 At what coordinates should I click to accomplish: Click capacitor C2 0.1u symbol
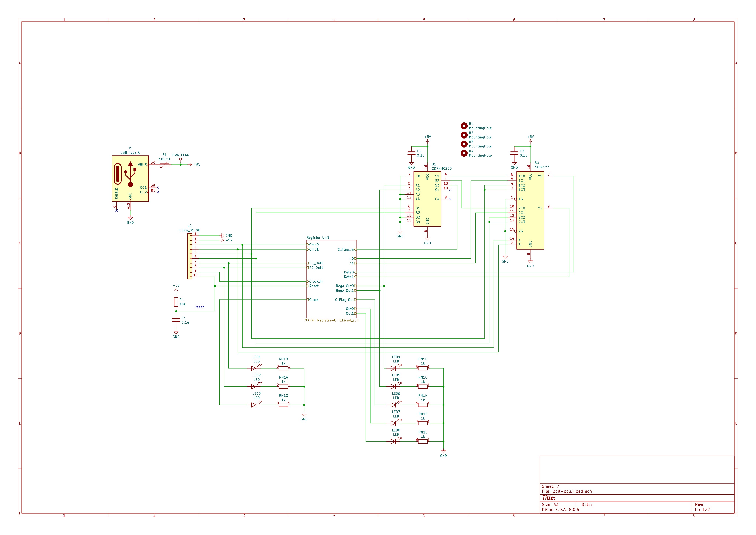pyautogui.click(x=411, y=153)
